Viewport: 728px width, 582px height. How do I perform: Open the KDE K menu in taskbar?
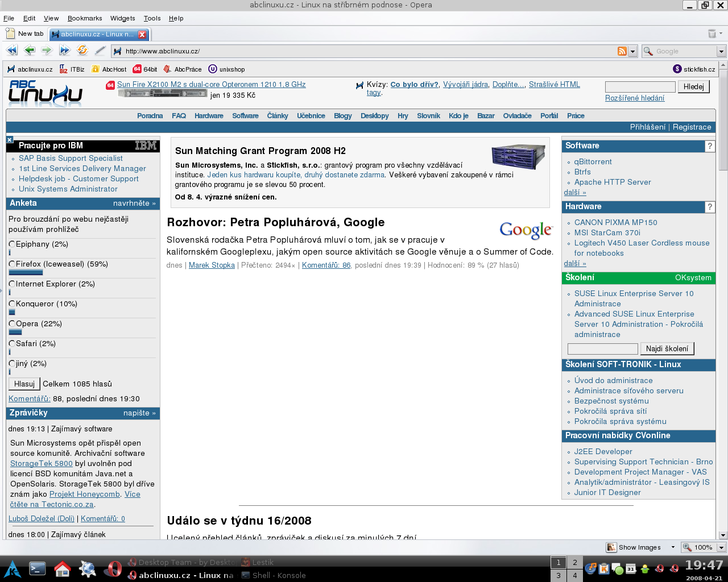[x=12, y=568]
